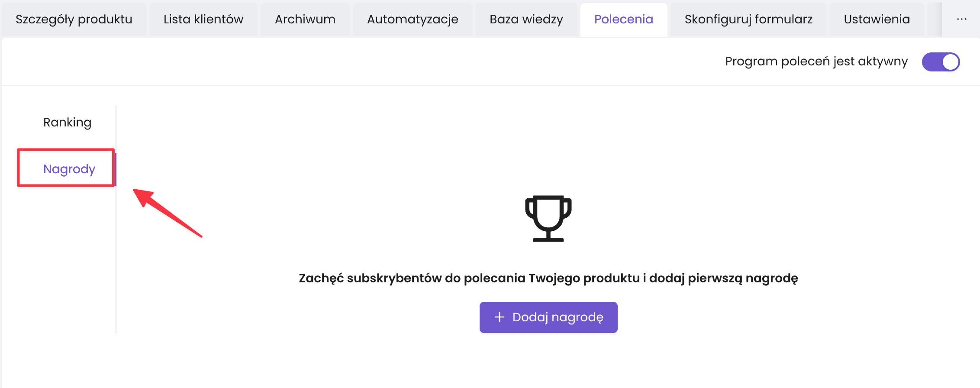Switch to the Szczegóły produktu tab
This screenshot has height=388, width=980.
[74, 19]
